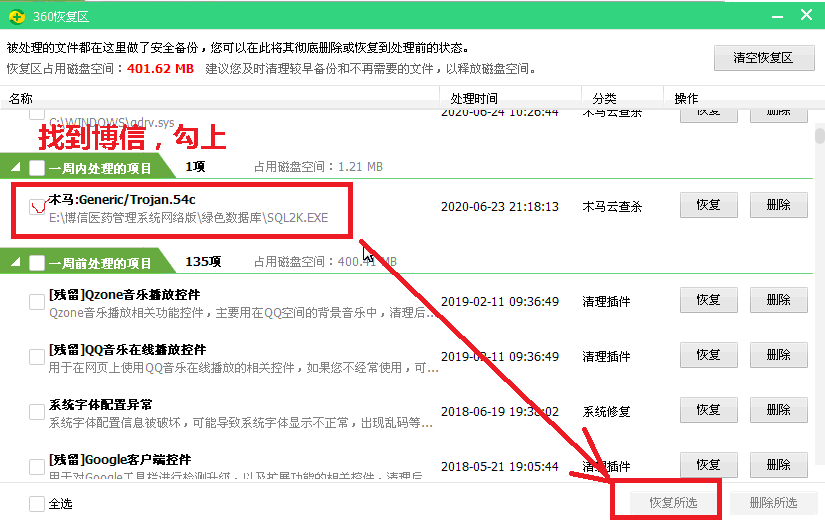Delete the QQ音乐在线播放控件 entry
Image resolution: width=825 pixels, height=525 pixels.
coord(779,355)
